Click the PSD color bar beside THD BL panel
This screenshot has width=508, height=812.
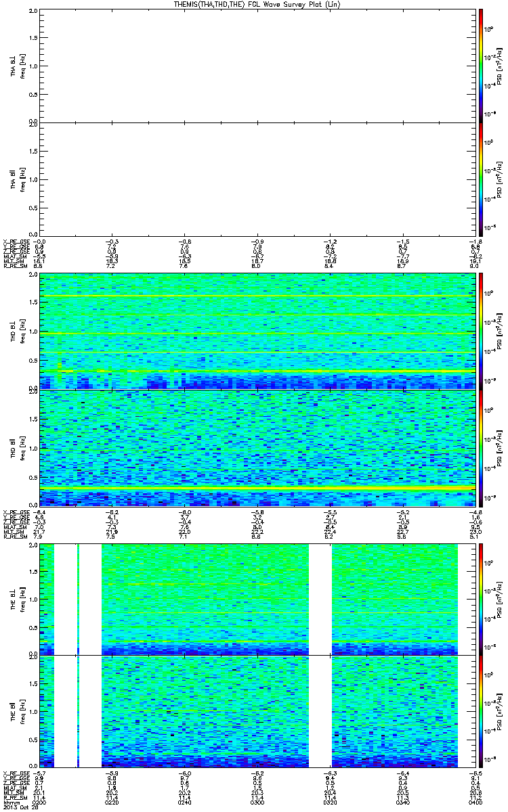[x=481, y=331]
